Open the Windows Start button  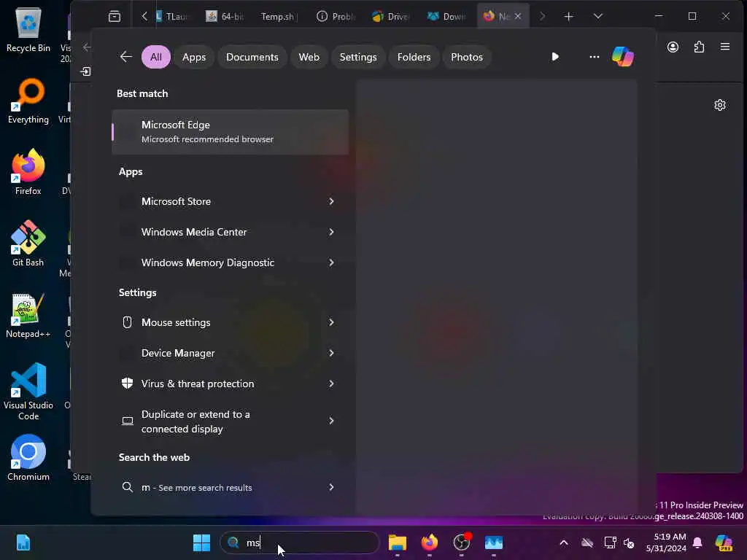click(201, 542)
